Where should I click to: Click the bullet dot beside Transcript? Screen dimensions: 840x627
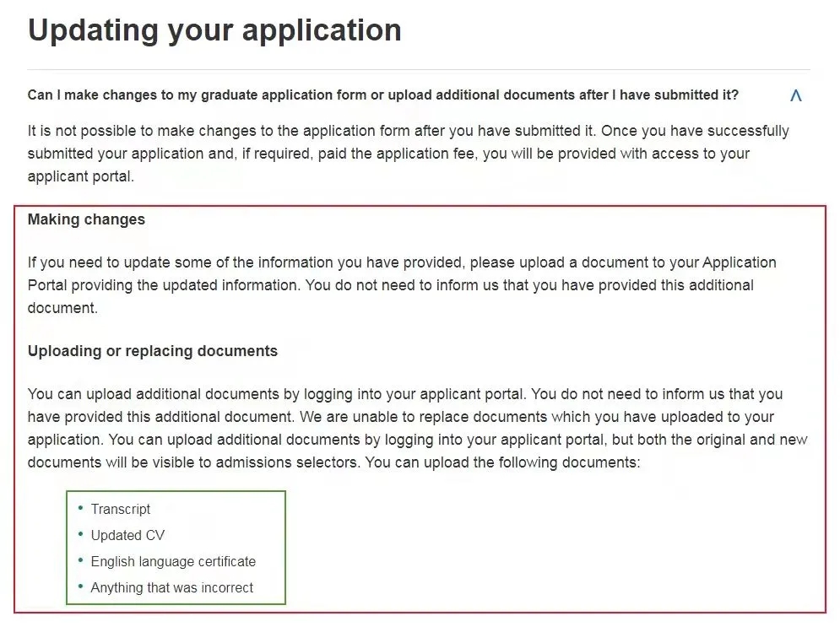tap(80, 508)
